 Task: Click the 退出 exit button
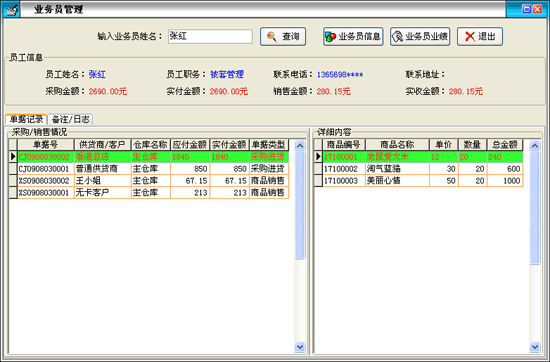click(479, 36)
